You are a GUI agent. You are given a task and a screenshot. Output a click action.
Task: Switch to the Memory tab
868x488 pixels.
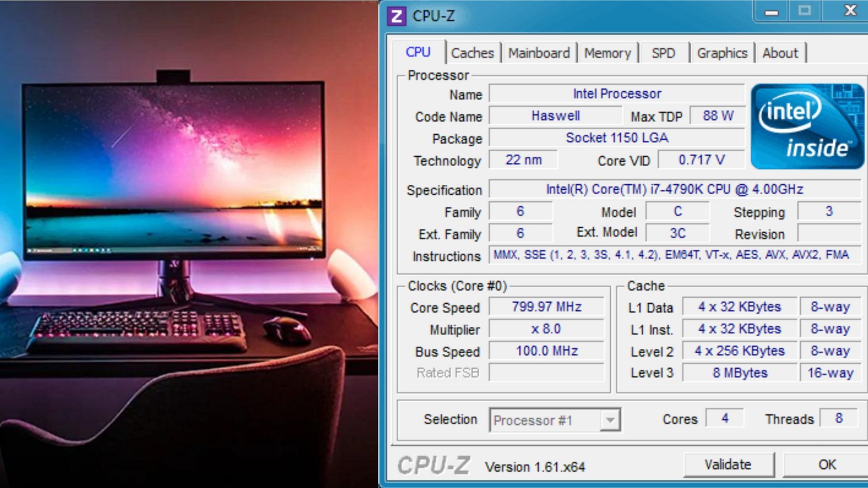607,53
